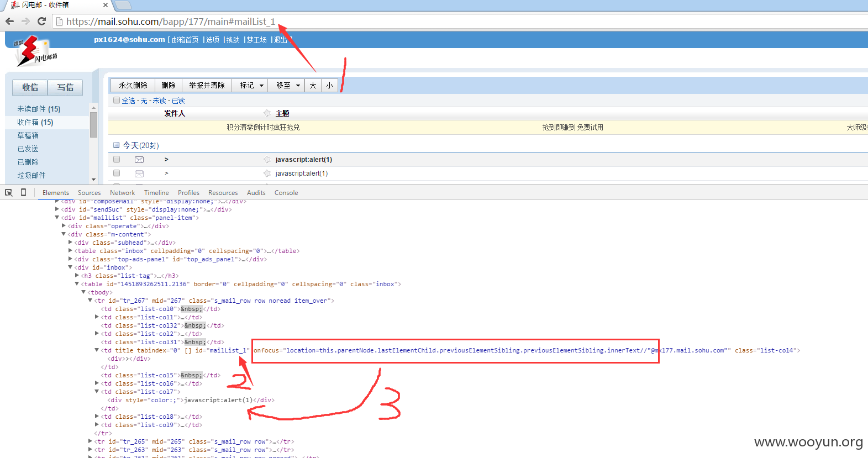Expand the table class="inbox" cellpadding node

point(70,251)
